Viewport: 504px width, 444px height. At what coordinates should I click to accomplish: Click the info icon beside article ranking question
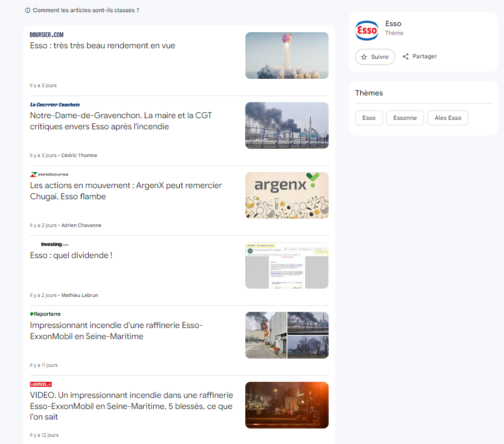[28, 11]
